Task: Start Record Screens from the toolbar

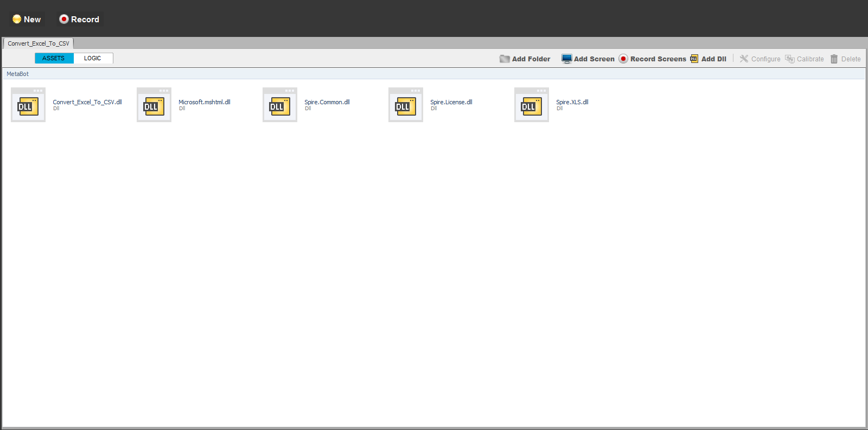Action: (652, 59)
